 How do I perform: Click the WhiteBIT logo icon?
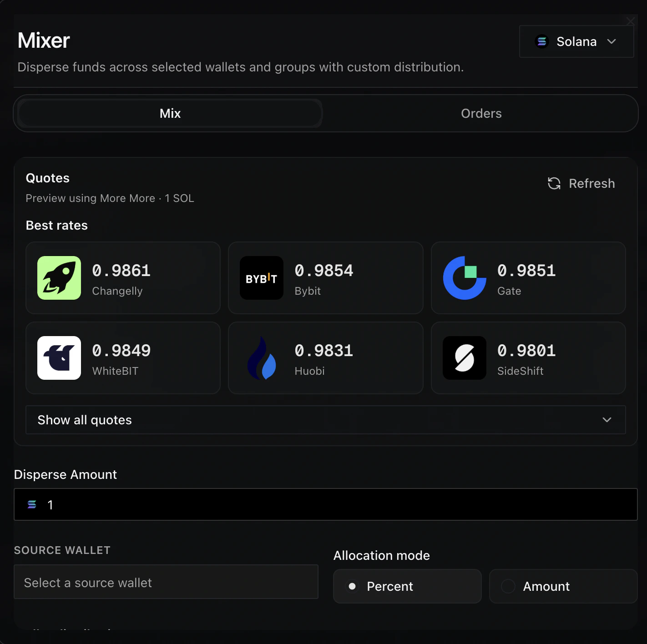point(59,358)
